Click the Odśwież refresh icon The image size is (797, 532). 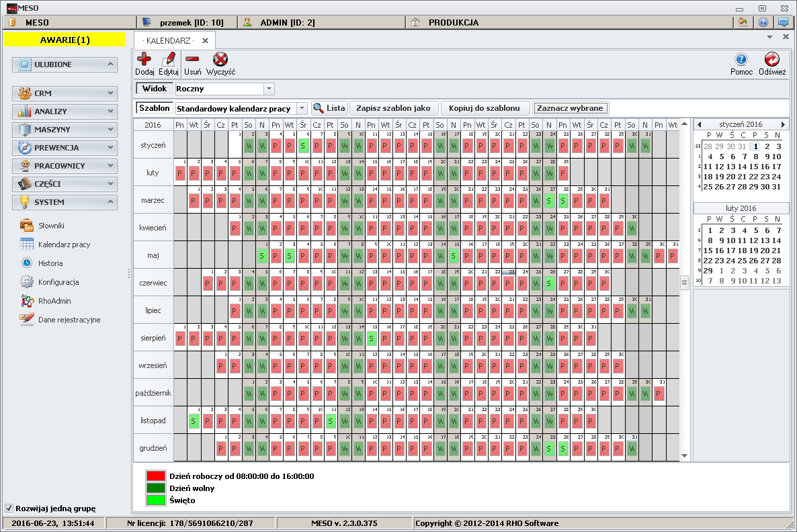(772, 60)
